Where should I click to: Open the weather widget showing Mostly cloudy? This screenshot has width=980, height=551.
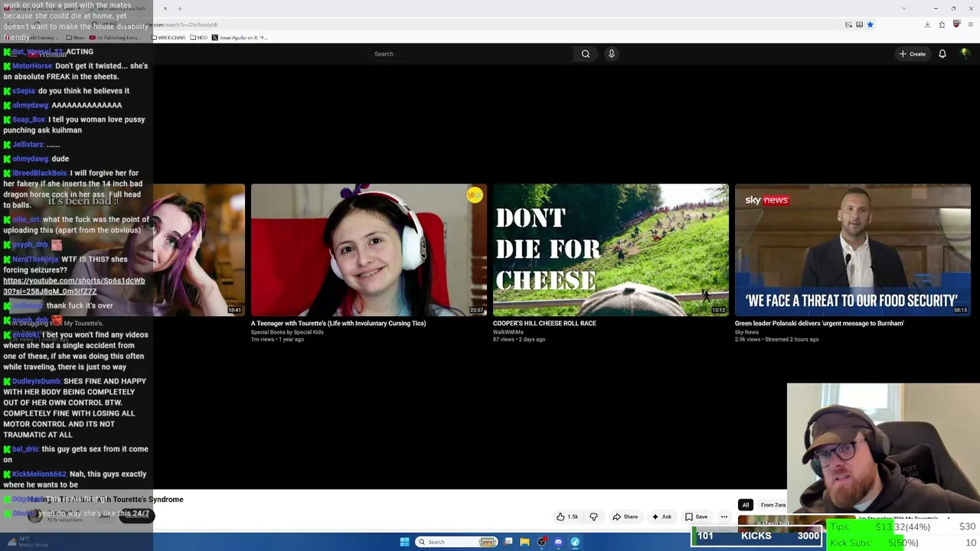[28, 542]
